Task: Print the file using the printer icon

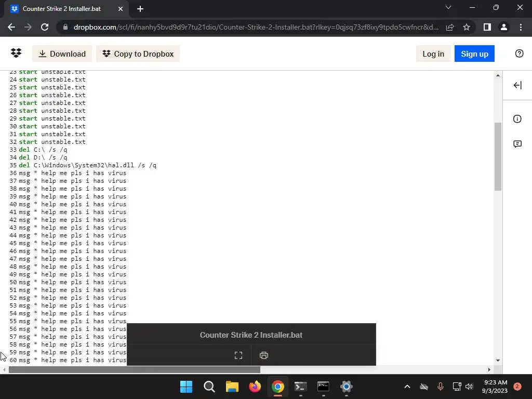Action: [263, 355]
